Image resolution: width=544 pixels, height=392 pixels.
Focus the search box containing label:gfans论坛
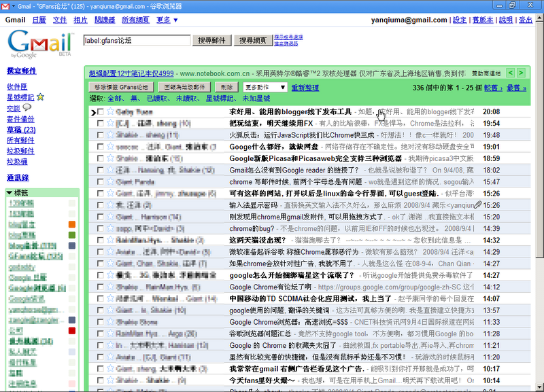pyautogui.click(x=137, y=41)
